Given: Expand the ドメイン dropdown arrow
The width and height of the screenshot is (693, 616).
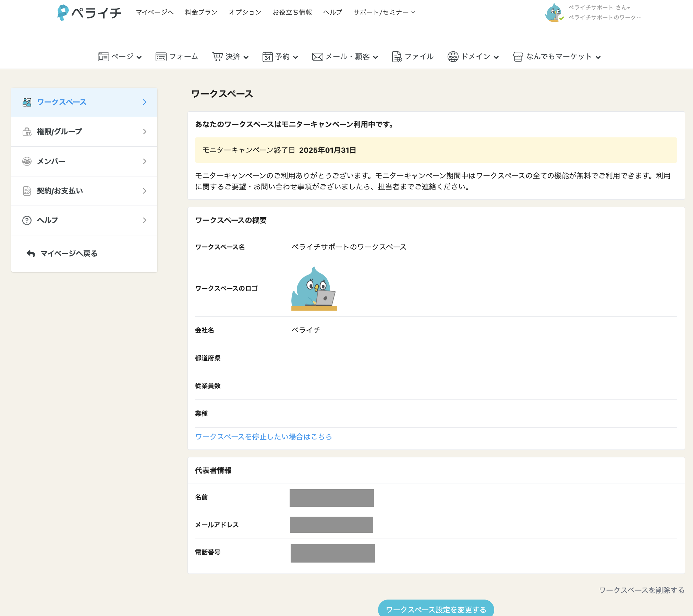Looking at the screenshot, I should point(496,57).
